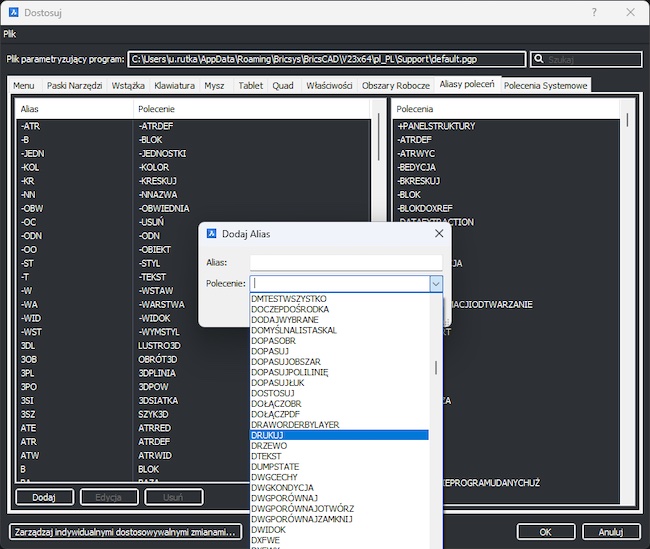
Task: Pick DRZEWO from the dropdown list
Action: pyautogui.click(x=269, y=447)
